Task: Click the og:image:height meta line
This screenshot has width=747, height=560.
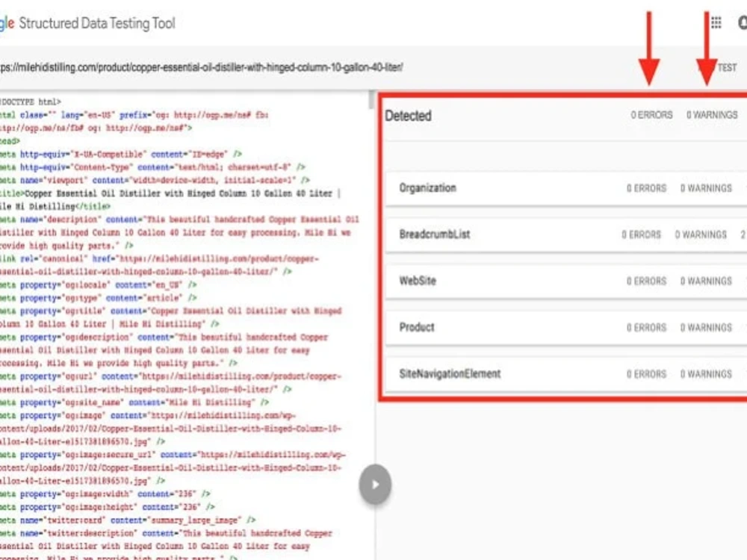Action: tap(108, 507)
